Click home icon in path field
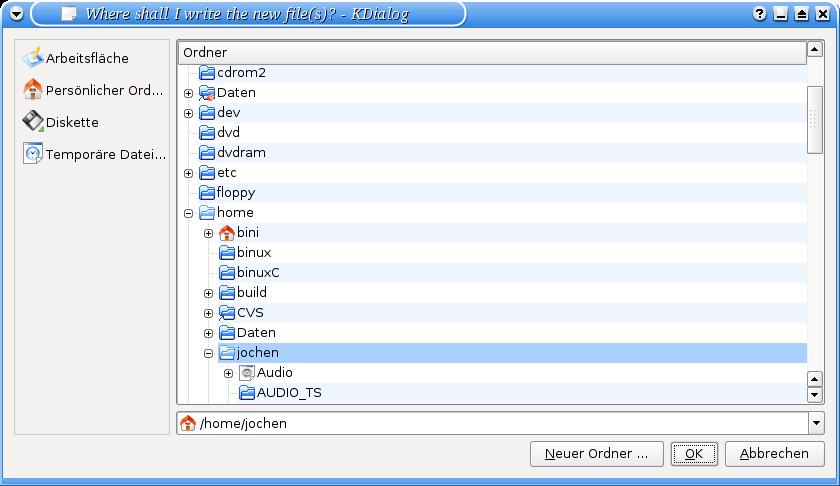This screenshot has height=486, width=840. pos(188,423)
